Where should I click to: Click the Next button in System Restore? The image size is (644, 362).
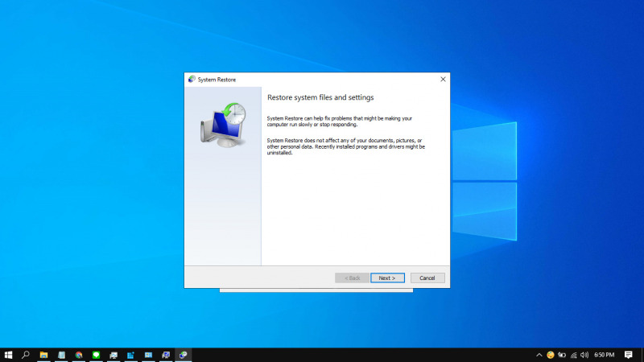[387, 278]
